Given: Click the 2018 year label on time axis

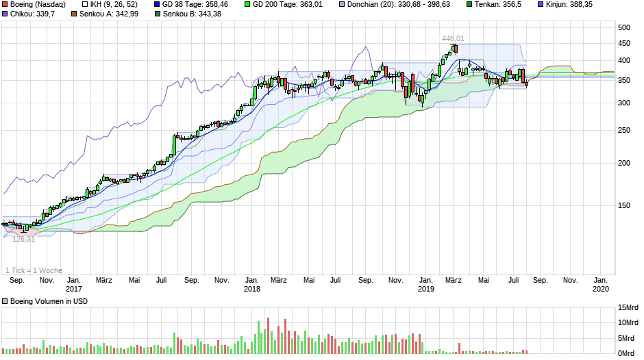Looking at the screenshot, I should 251,289.
